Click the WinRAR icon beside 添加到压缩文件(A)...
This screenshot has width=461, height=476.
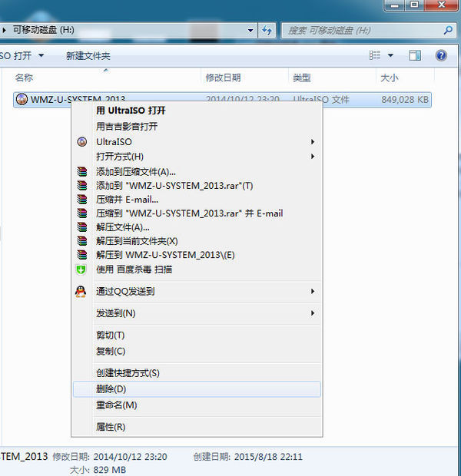pyautogui.click(x=81, y=172)
